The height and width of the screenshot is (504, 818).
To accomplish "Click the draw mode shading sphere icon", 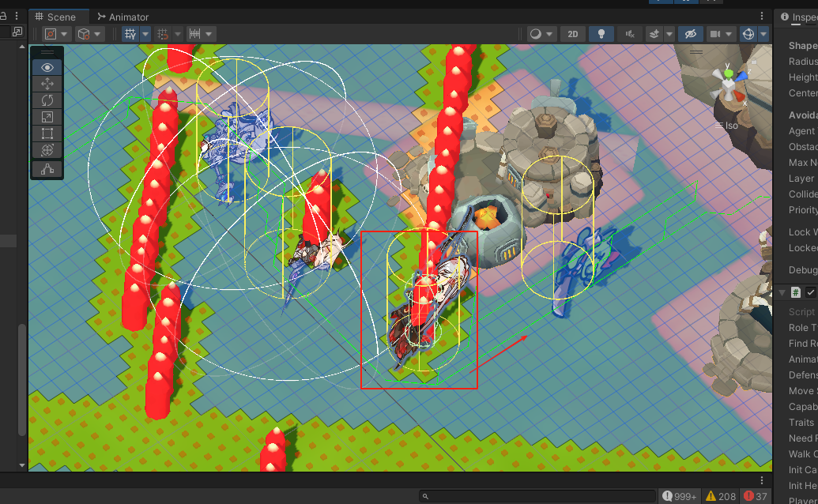I will (x=535, y=35).
